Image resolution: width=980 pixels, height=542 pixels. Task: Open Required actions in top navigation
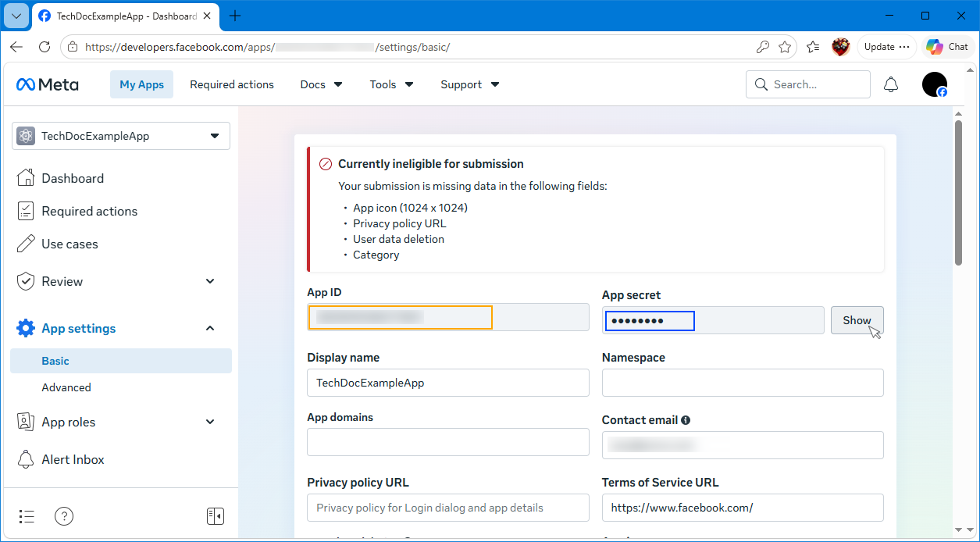(232, 84)
